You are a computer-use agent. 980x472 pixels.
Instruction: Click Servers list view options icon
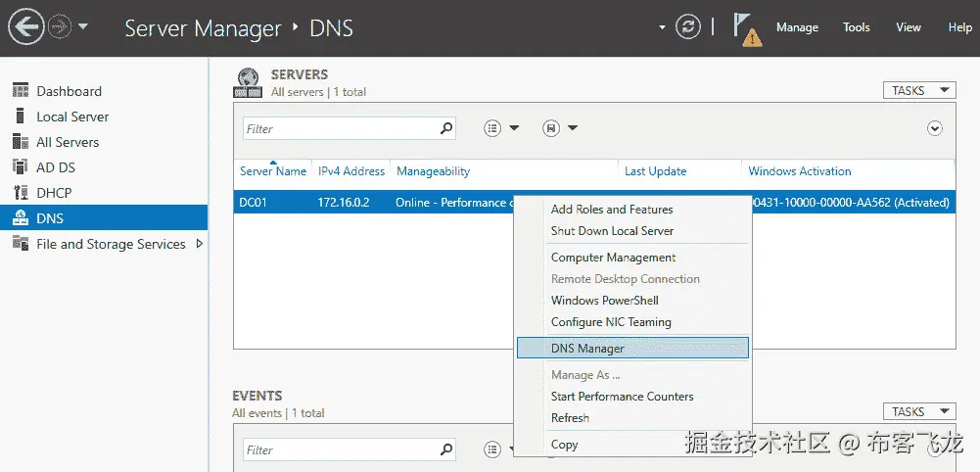pos(492,128)
